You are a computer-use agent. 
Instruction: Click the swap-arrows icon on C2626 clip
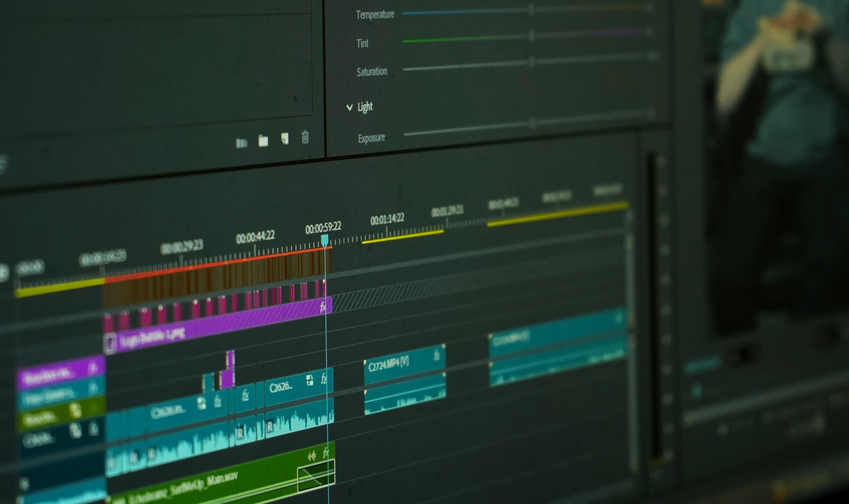(x=309, y=380)
